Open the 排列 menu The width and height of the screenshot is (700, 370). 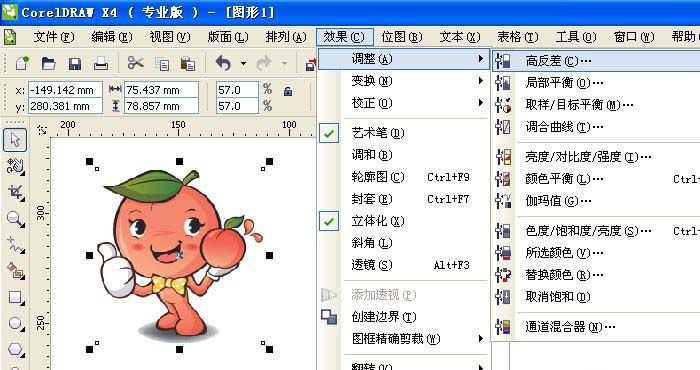click(x=286, y=37)
